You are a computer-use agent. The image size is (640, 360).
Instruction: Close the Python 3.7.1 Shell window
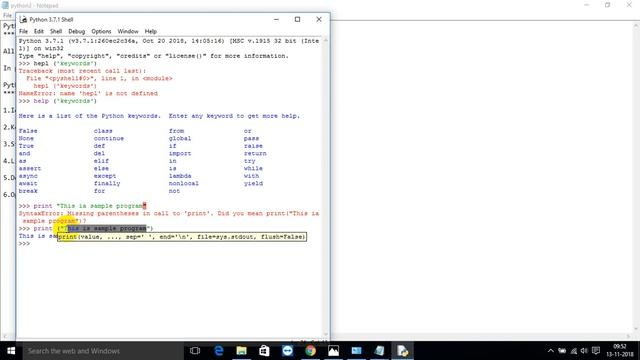[x=319, y=19]
